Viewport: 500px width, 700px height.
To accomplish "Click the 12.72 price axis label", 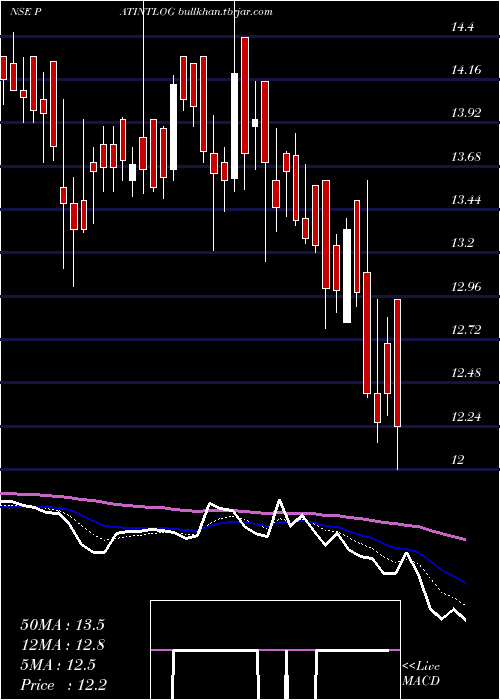I will 466,330.
